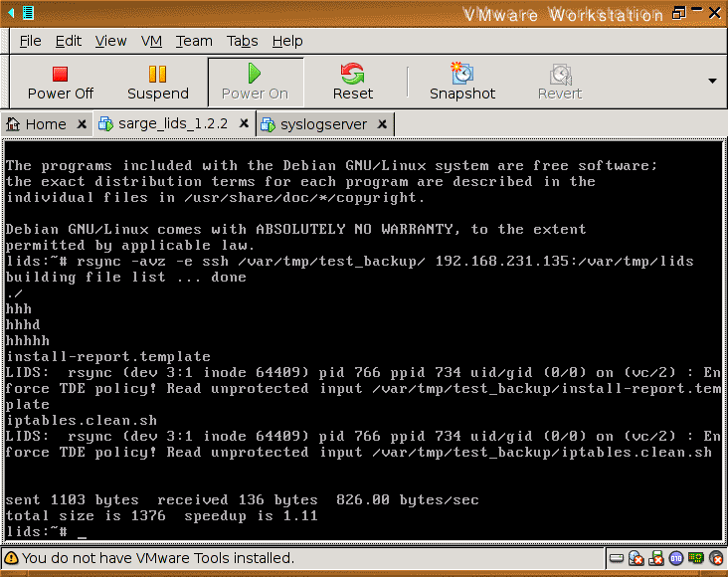Screen dimensions: 728x577
Task: Open the Help menu
Action: [287, 41]
